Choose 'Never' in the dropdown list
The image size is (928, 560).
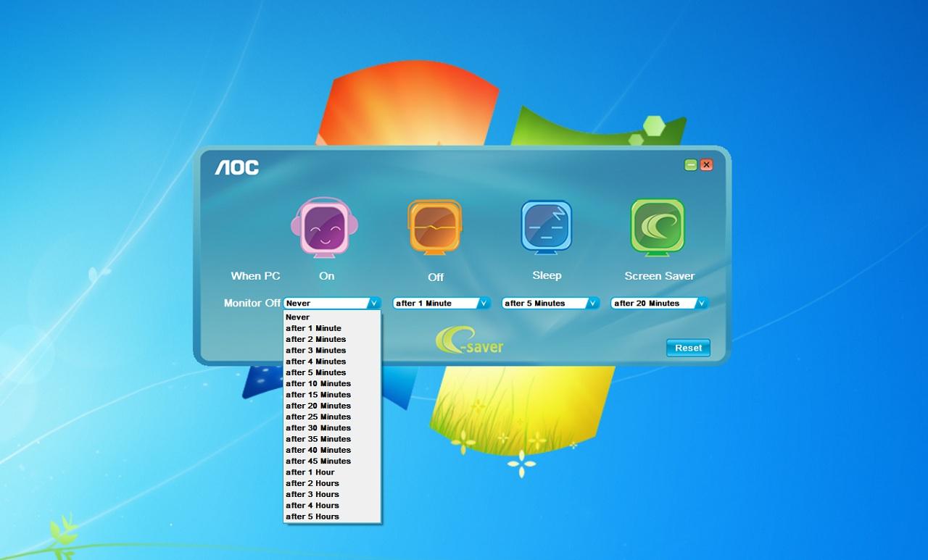click(x=332, y=317)
